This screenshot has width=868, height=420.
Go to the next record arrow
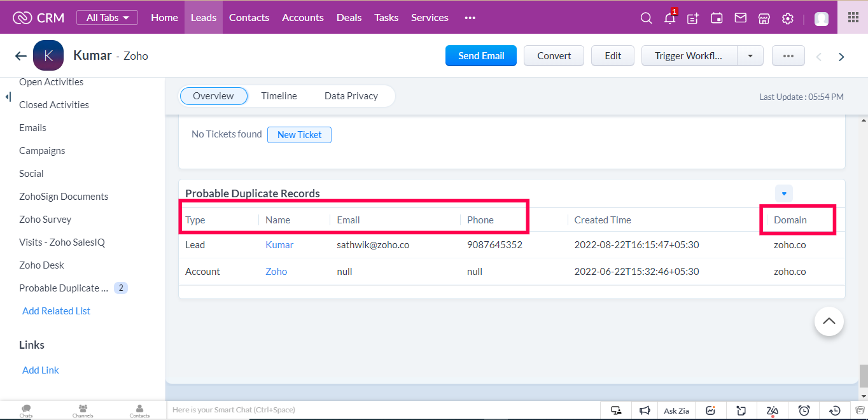click(841, 57)
